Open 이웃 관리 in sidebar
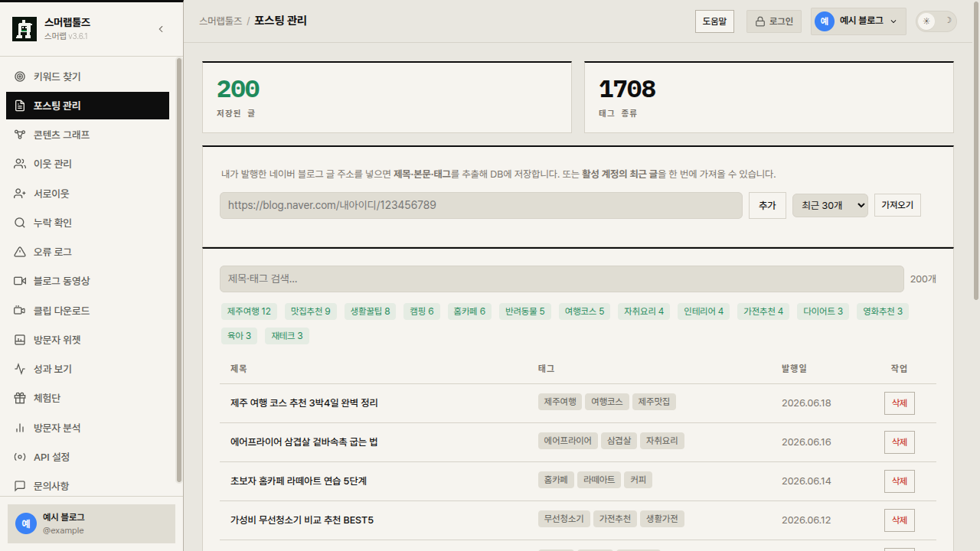980x551 pixels. coord(87,164)
